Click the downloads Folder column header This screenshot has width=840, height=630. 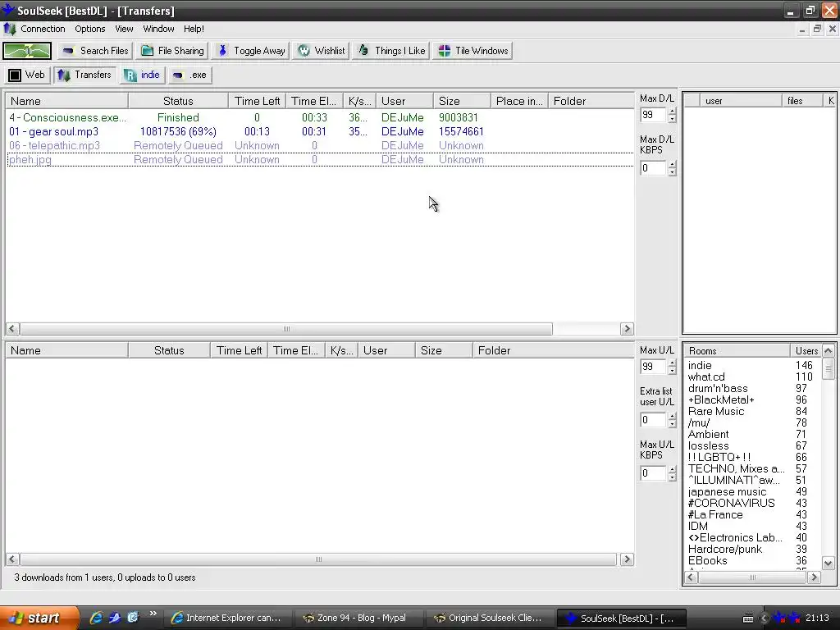click(x=591, y=101)
